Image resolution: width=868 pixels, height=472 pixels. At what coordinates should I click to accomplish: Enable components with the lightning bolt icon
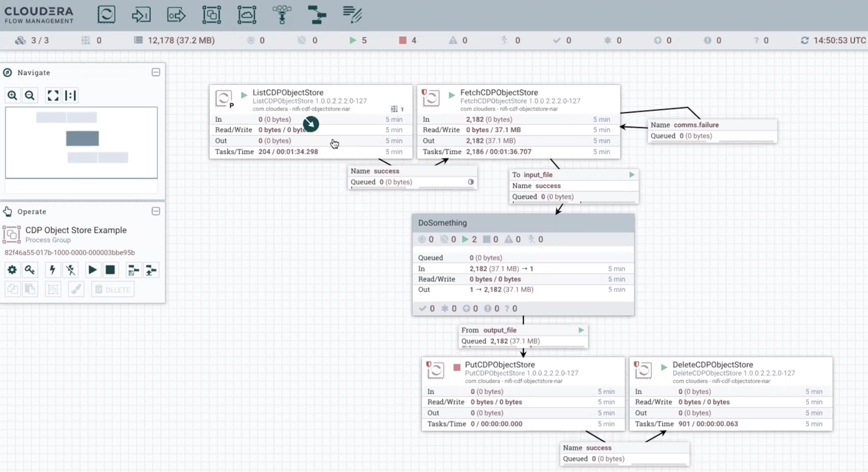pos(52,270)
